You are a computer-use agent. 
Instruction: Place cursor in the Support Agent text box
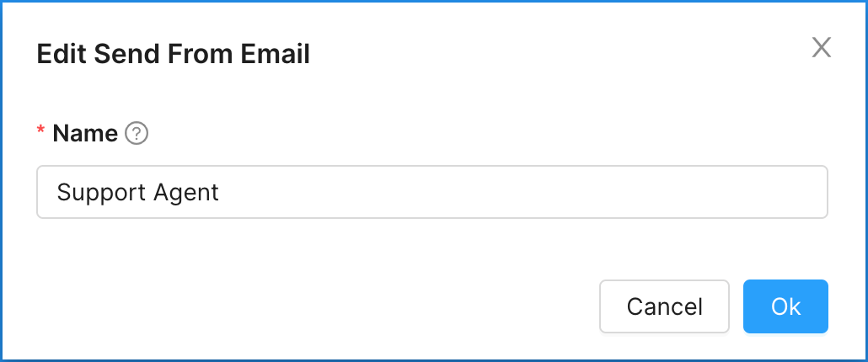tap(431, 192)
